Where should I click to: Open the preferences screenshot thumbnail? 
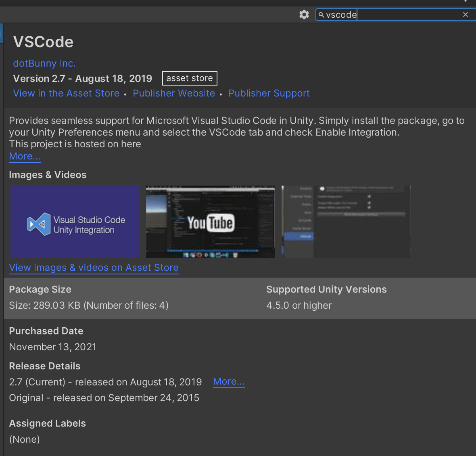point(346,222)
